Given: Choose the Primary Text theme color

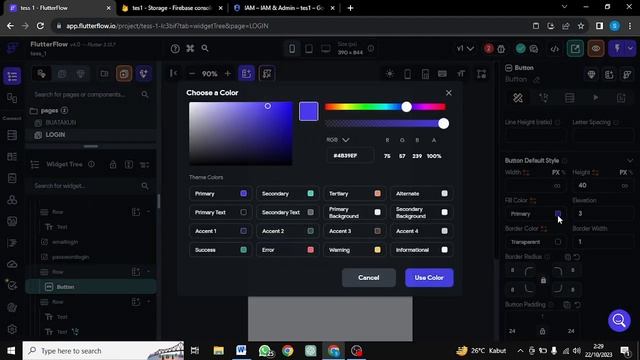Looking at the screenshot, I should pos(220,212).
